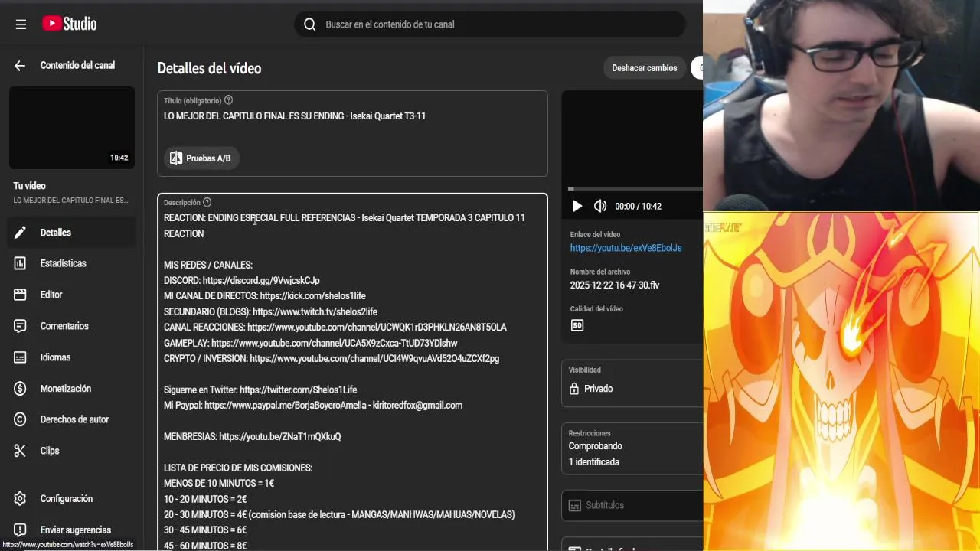This screenshot has height=551, width=980.
Task: Click the Comentarios speech icon
Action: pyautogui.click(x=21, y=326)
